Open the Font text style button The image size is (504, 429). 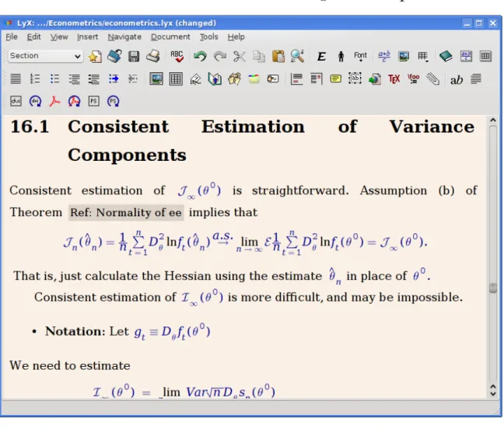tap(360, 57)
